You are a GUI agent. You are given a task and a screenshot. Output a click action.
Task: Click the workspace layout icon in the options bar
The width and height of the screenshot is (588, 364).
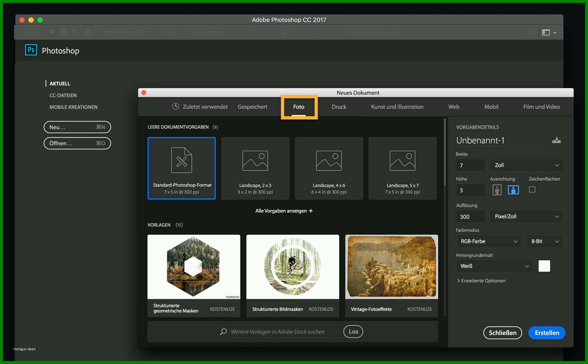click(546, 32)
